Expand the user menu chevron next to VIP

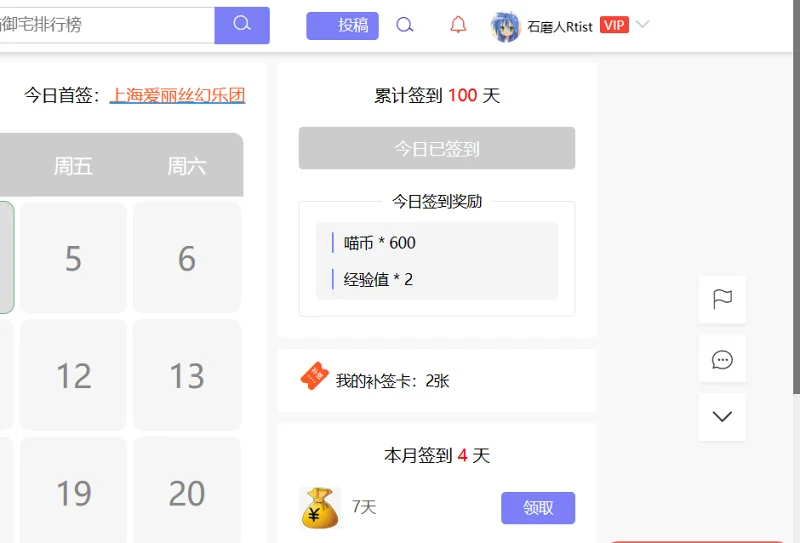(642, 24)
